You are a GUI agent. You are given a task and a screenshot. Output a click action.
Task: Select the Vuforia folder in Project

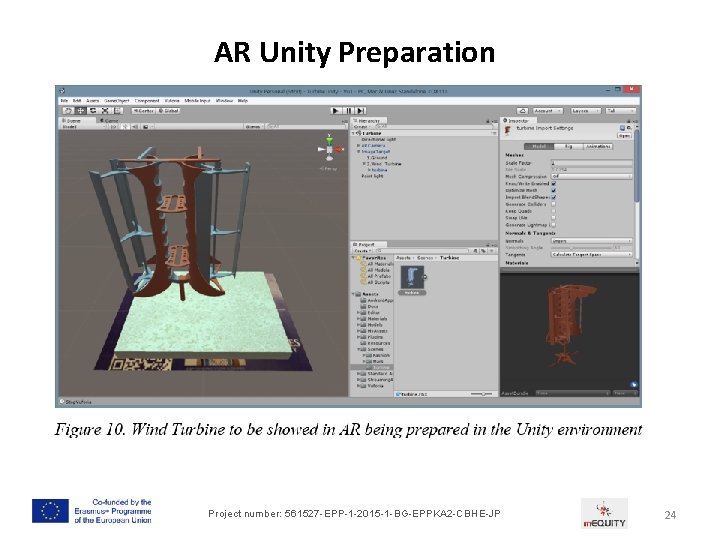tap(376, 386)
